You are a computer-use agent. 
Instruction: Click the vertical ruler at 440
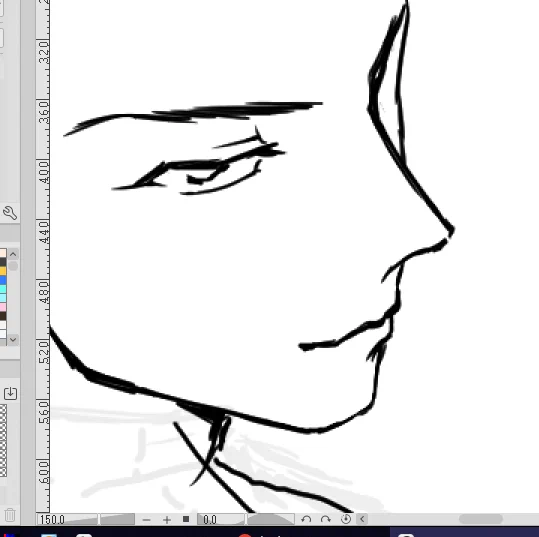click(43, 232)
